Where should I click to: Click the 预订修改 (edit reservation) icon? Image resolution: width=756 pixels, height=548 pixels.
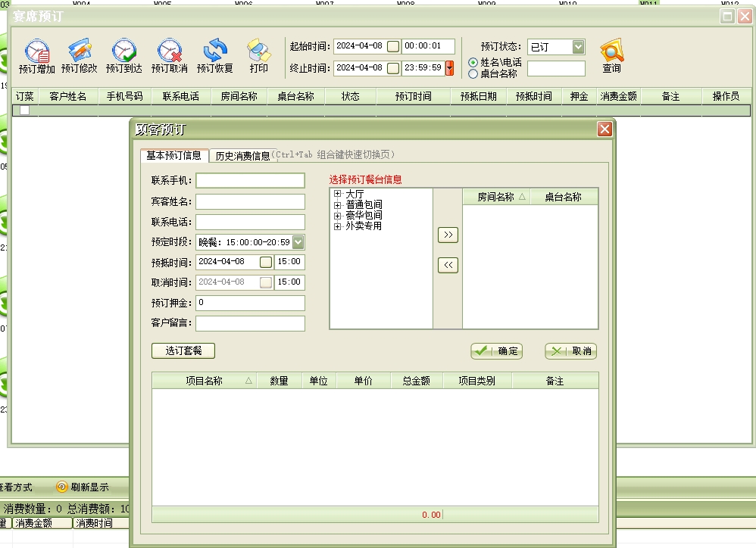(80, 51)
